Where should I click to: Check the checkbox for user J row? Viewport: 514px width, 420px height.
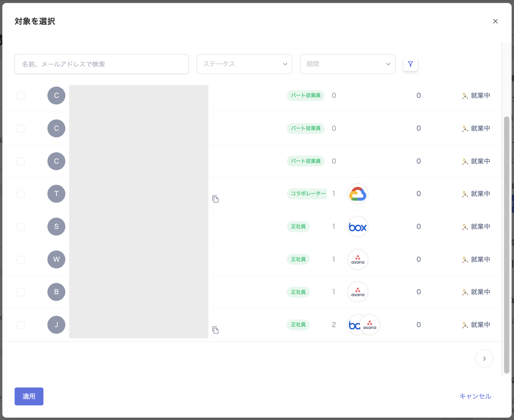coord(21,325)
